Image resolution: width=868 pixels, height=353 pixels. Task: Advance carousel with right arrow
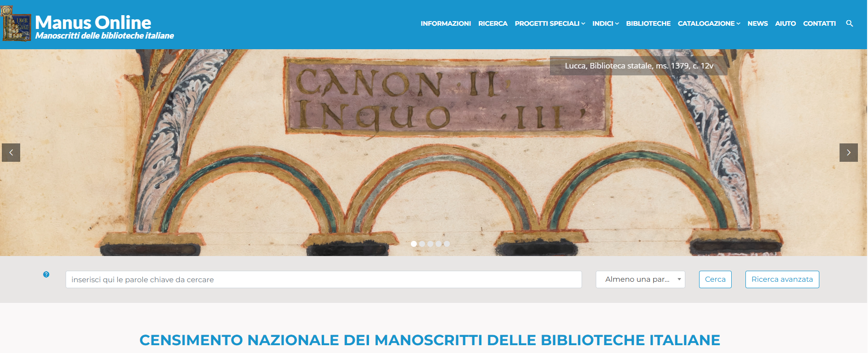pos(848,153)
